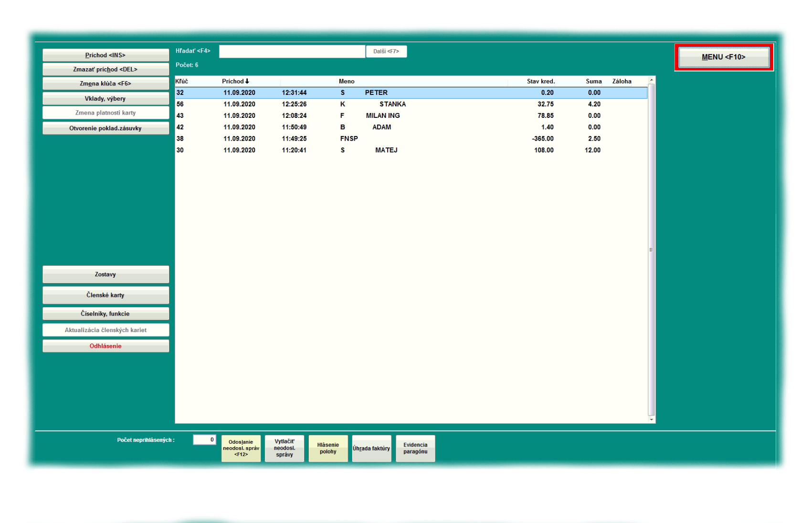Click scrollbar up arrow of list

(652, 80)
